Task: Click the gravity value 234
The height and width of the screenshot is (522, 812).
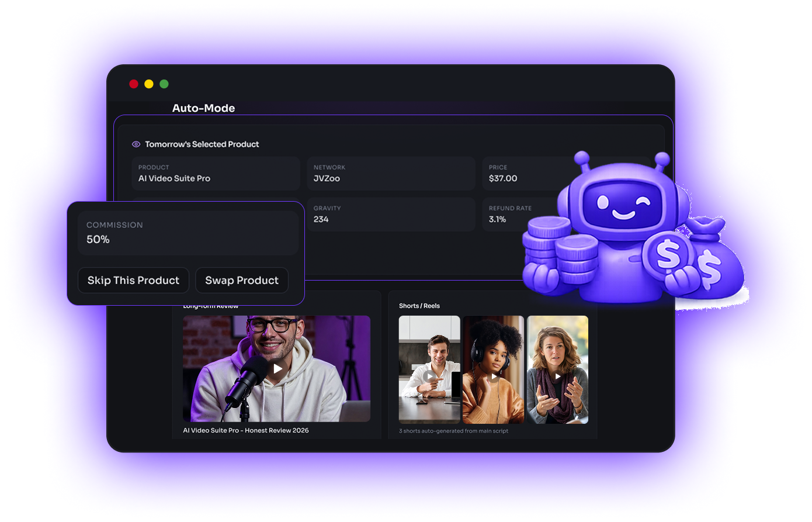Action: point(321,219)
